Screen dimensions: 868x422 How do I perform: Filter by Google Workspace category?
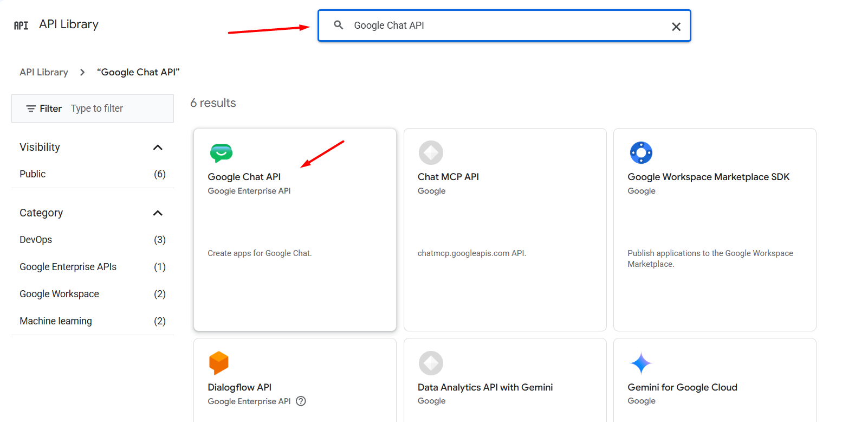coord(59,294)
